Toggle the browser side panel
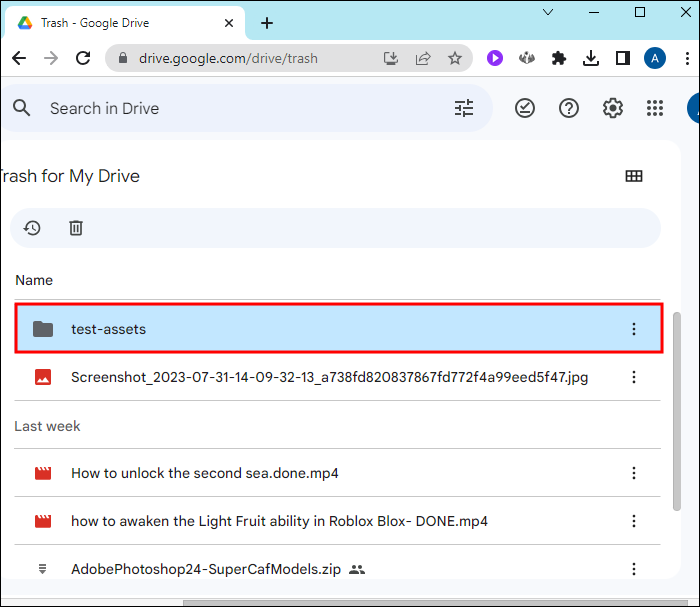The width and height of the screenshot is (700, 607). [623, 58]
